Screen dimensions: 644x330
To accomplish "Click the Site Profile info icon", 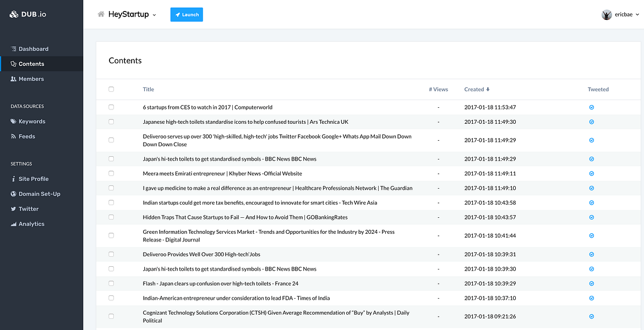I will pyautogui.click(x=14, y=179).
